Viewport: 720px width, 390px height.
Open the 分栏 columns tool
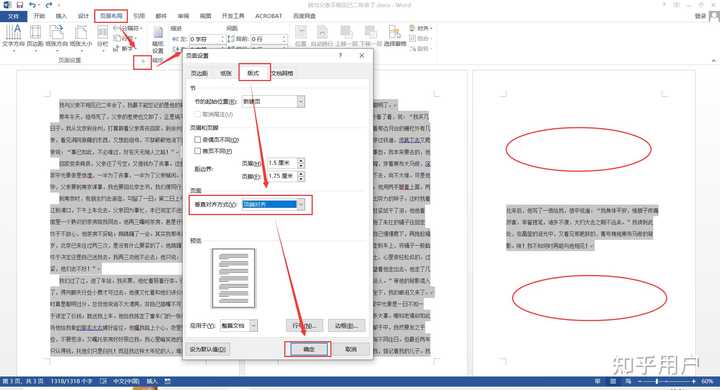click(102, 37)
